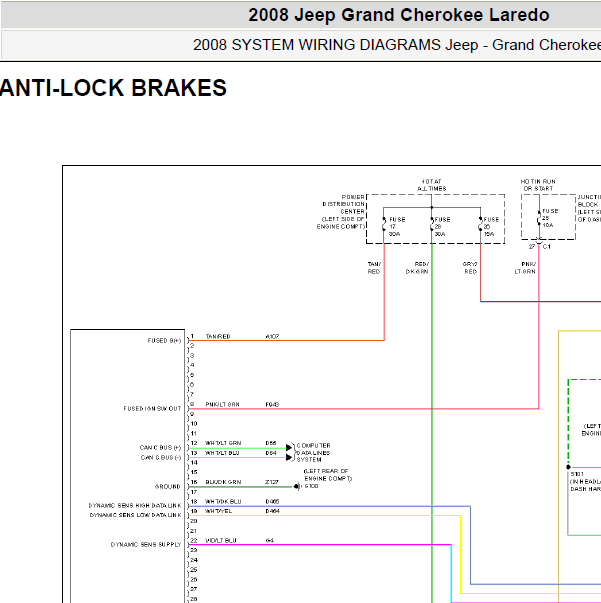Click the 'ANTI-LOCK BRAKES' heading

[x=113, y=88]
